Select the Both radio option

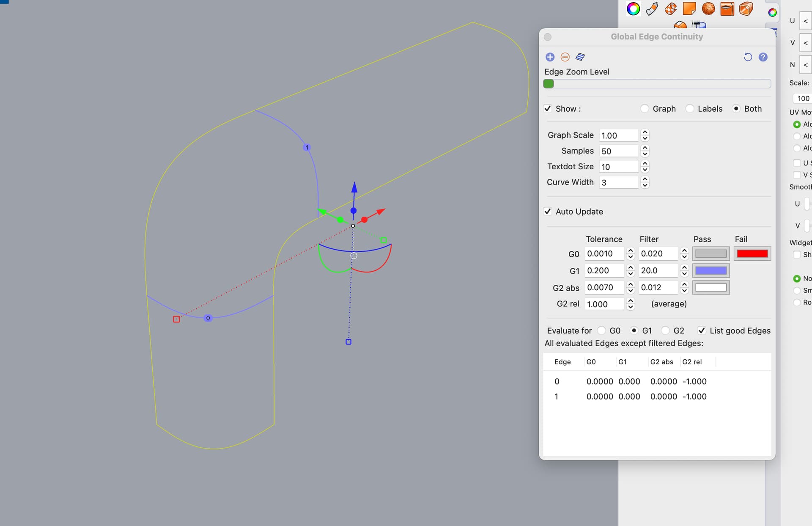pos(736,109)
